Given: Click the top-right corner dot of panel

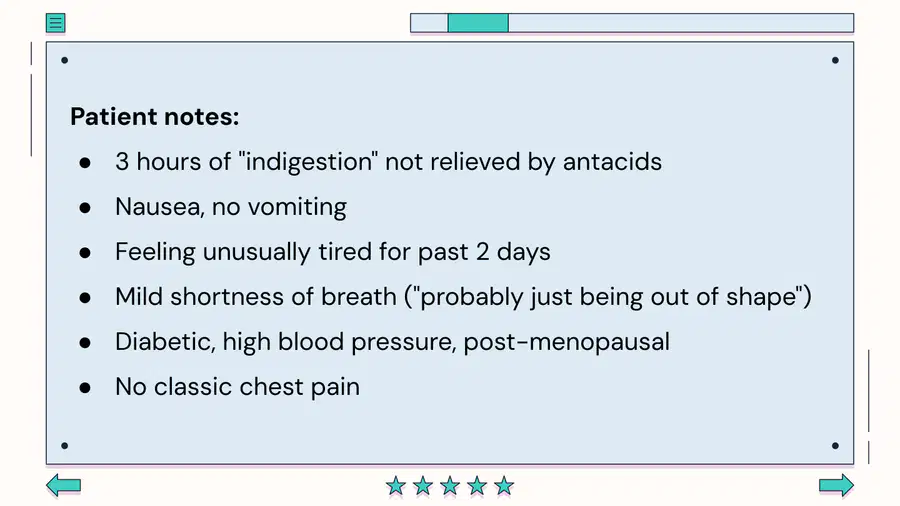Looking at the screenshot, I should point(835,60).
